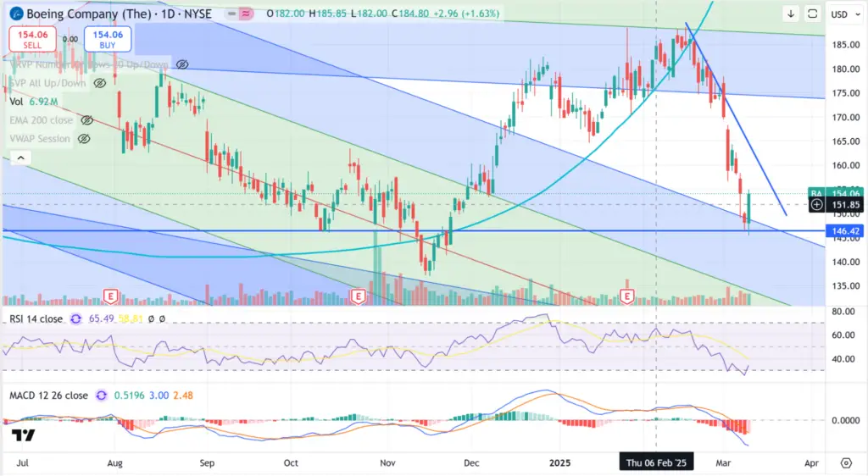Click the MACD 12 26 close refresh icon
The width and height of the screenshot is (868, 476).
pos(102,396)
